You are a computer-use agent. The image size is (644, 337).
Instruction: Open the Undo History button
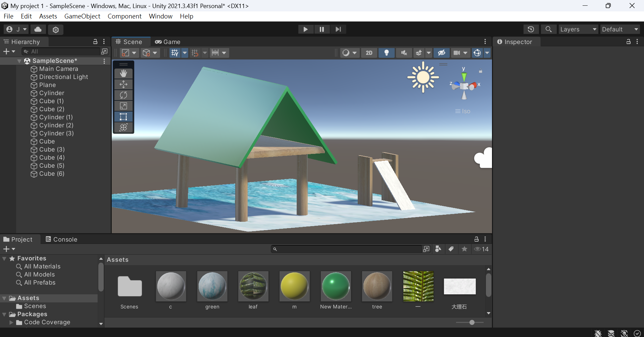(x=531, y=29)
